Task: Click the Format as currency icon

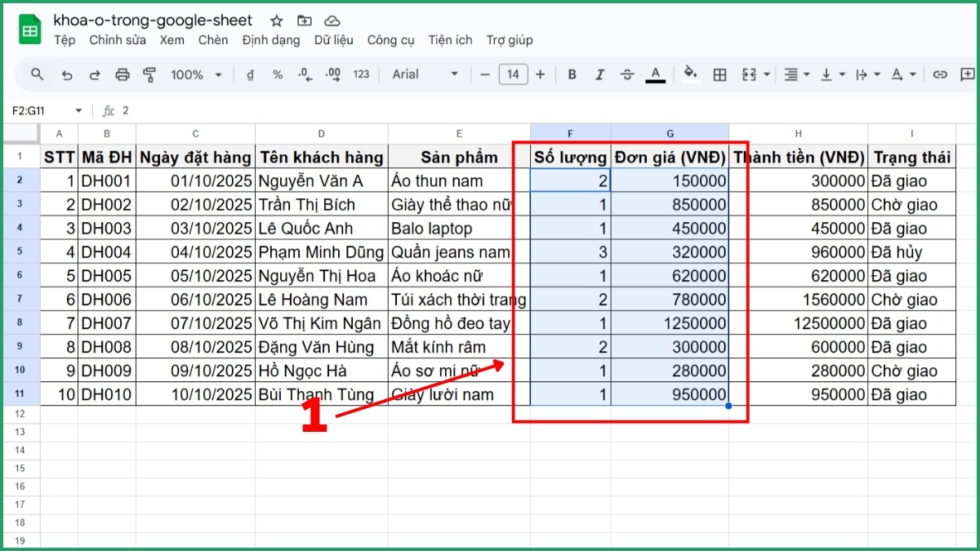Action: [x=249, y=74]
